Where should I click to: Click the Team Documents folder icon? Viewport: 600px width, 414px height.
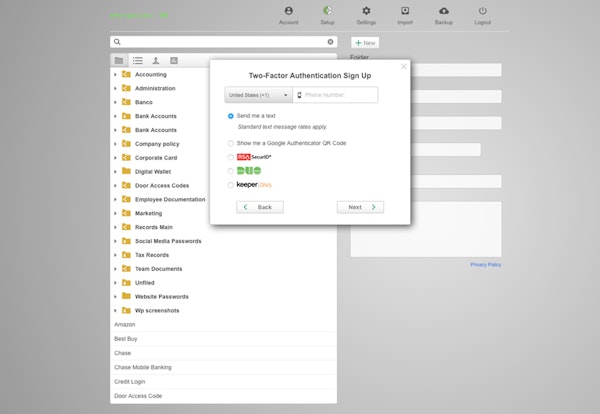[x=126, y=269]
